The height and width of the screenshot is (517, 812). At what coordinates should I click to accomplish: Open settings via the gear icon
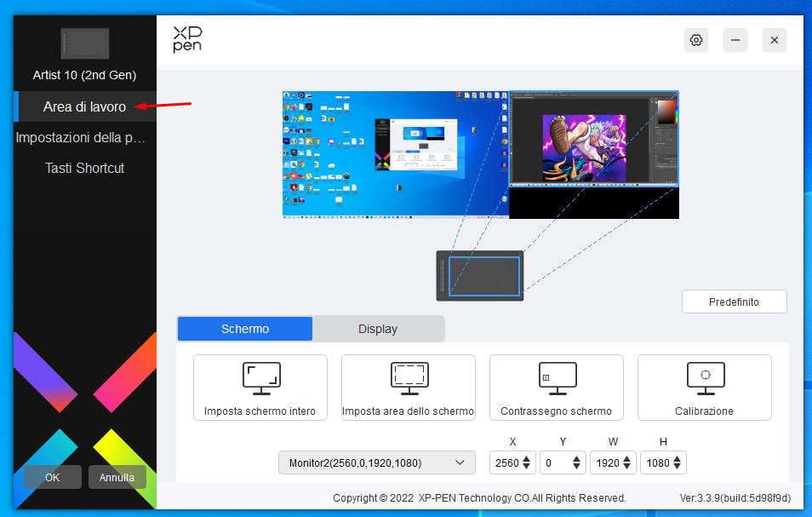tap(696, 40)
